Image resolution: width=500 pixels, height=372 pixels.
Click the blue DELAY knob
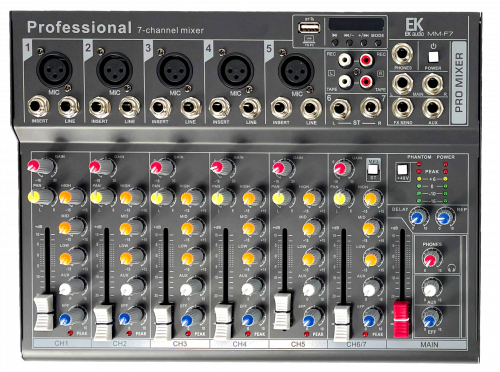tap(419, 217)
